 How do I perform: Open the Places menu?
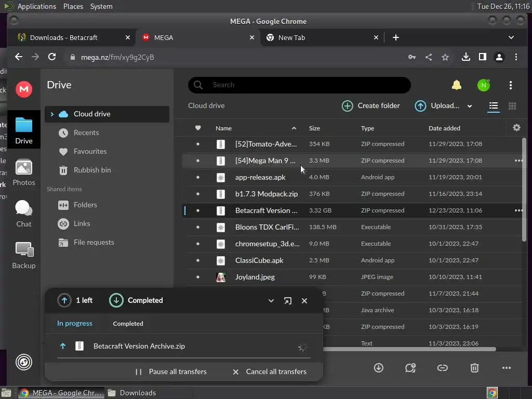click(x=73, y=6)
